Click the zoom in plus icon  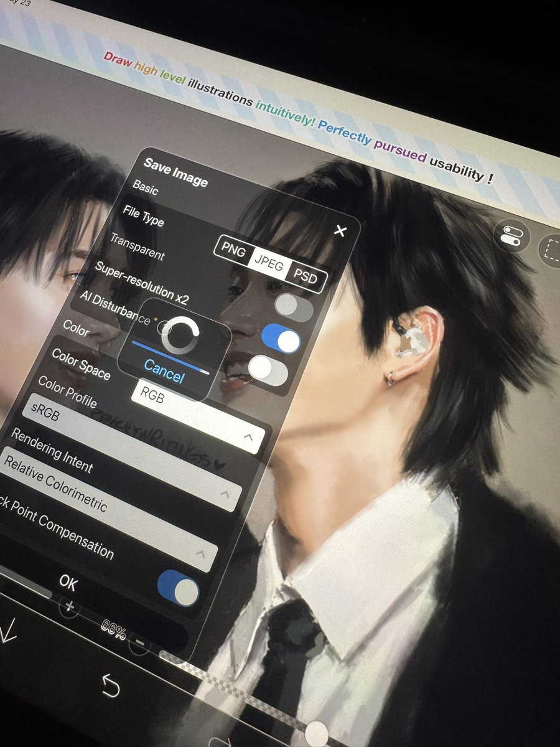pyautogui.click(x=69, y=606)
